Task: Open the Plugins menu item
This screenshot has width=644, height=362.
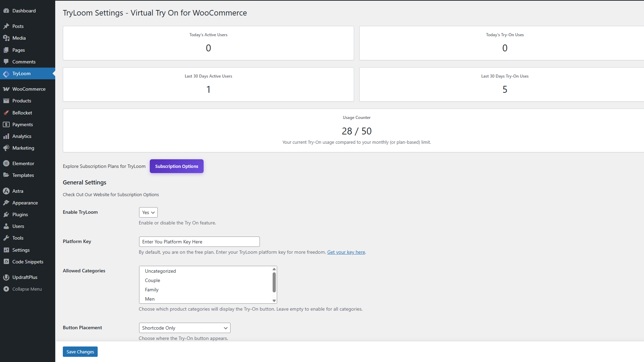Action: 20,214
